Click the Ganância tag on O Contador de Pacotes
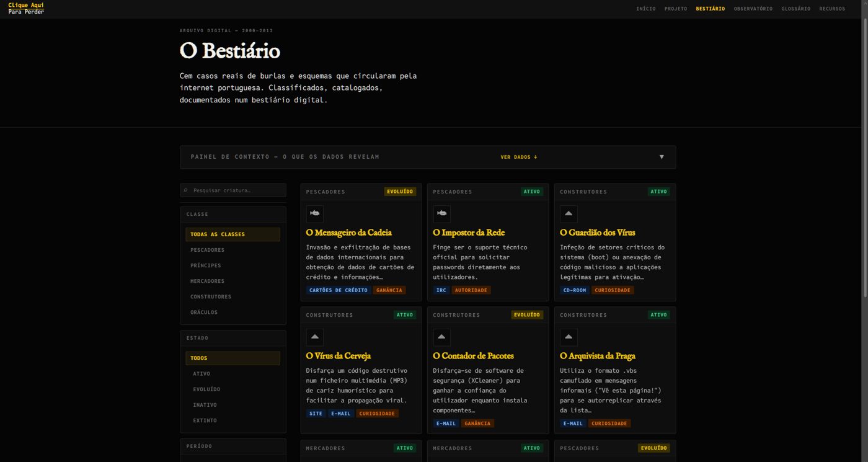The height and width of the screenshot is (462, 868). point(477,424)
